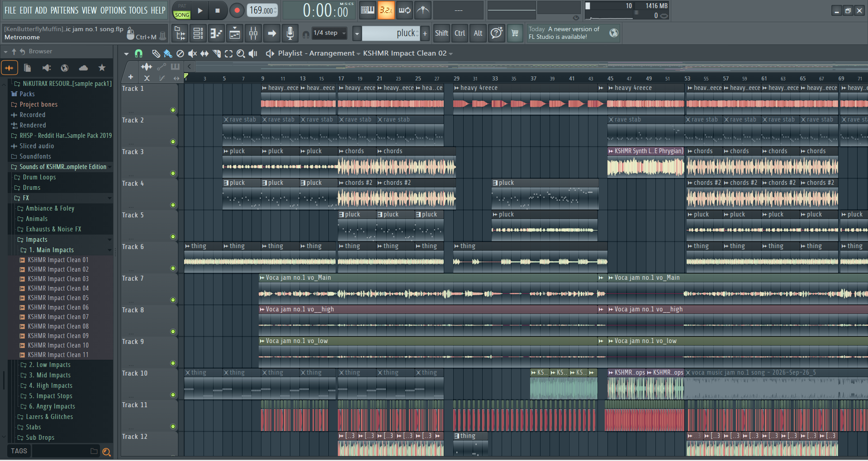Viewport: 868px width, 461px height.
Task: Pick the Zoom magnifier tool in playlist
Action: (241, 54)
